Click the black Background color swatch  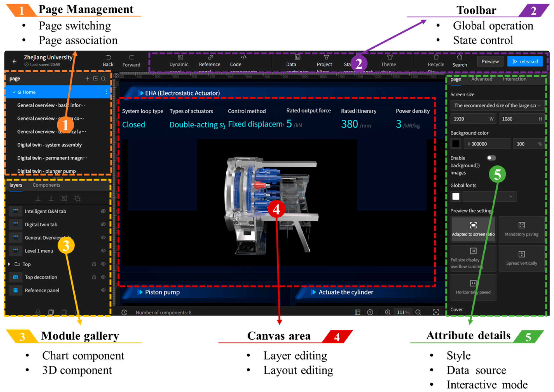(x=455, y=144)
